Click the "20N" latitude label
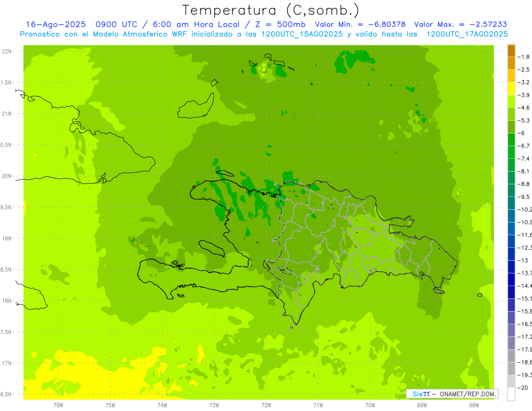Viewport: 532px width, 411px height. 8,176
